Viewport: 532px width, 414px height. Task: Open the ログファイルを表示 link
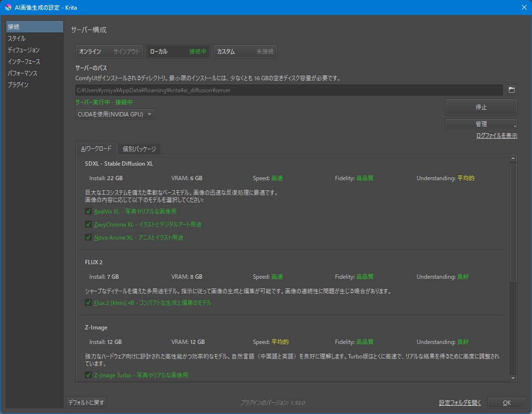point(497,136)
